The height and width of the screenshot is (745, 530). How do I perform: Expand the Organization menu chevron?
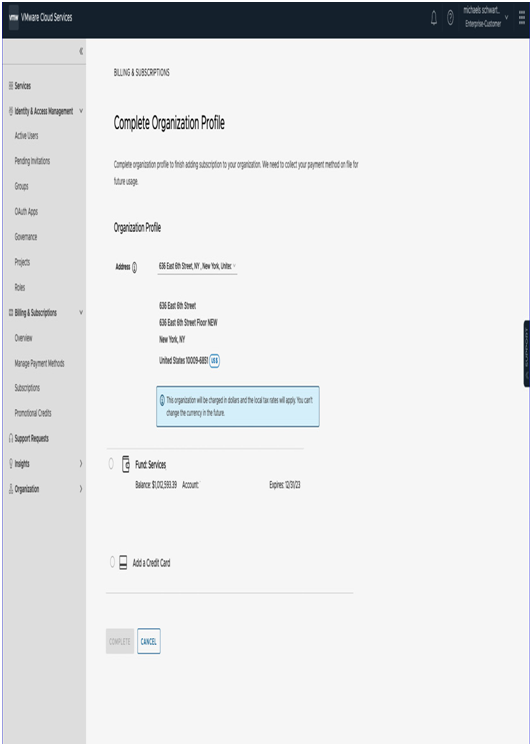81,489
